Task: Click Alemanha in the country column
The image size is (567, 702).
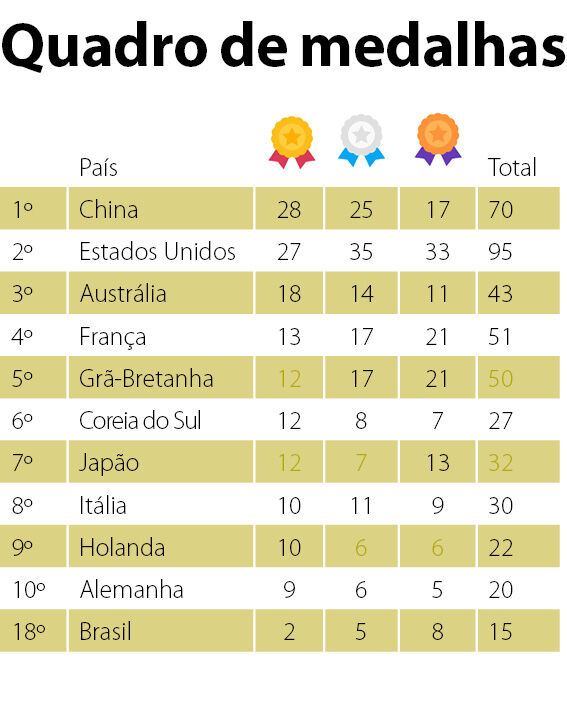Action: coord(131,589)
